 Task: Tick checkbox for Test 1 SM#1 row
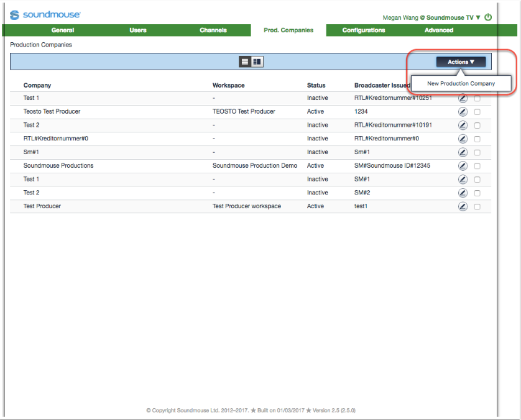[x=477, y=180]
